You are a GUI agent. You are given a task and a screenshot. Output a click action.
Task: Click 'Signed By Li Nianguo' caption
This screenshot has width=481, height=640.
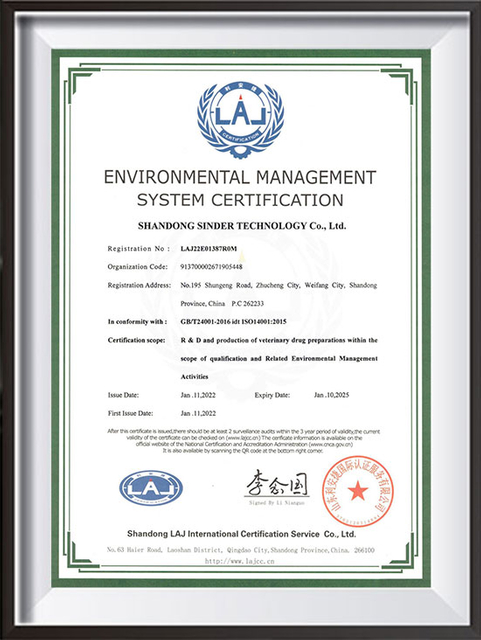[277, 503]
